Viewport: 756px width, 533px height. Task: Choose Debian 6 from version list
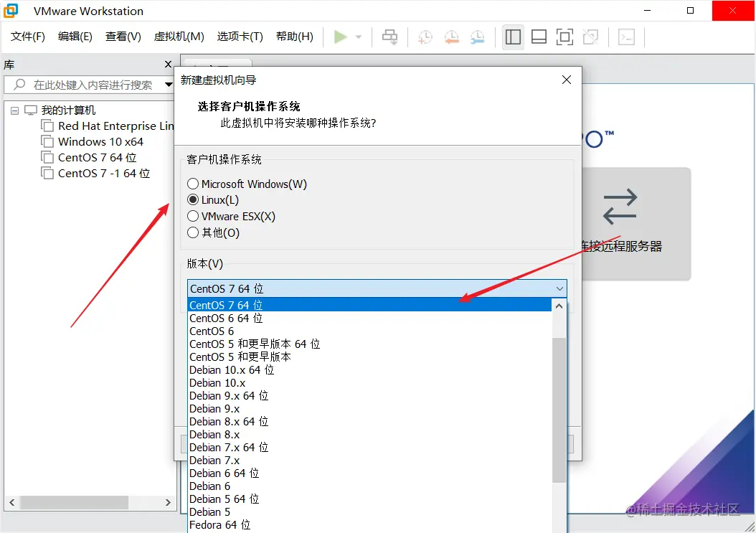(369, 486)
